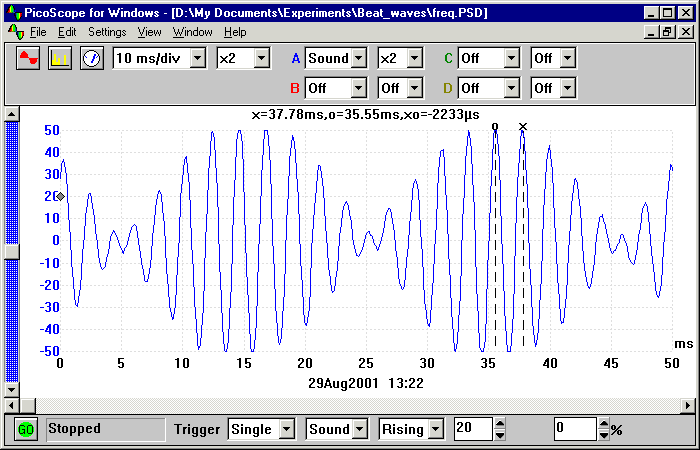700x450 pixels.
Task: Click the 'x' cursor marker on the waveform
Action: point(523,127)
